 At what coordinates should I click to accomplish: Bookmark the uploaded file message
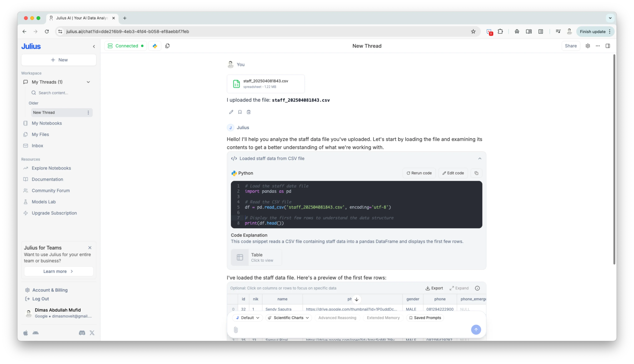pyautogui.click(x=240, y=112)
